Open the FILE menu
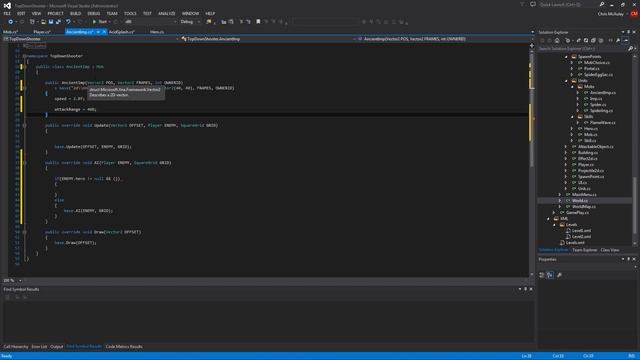The height and width of the screenshot is (360, 640). [x=7, y=13]
